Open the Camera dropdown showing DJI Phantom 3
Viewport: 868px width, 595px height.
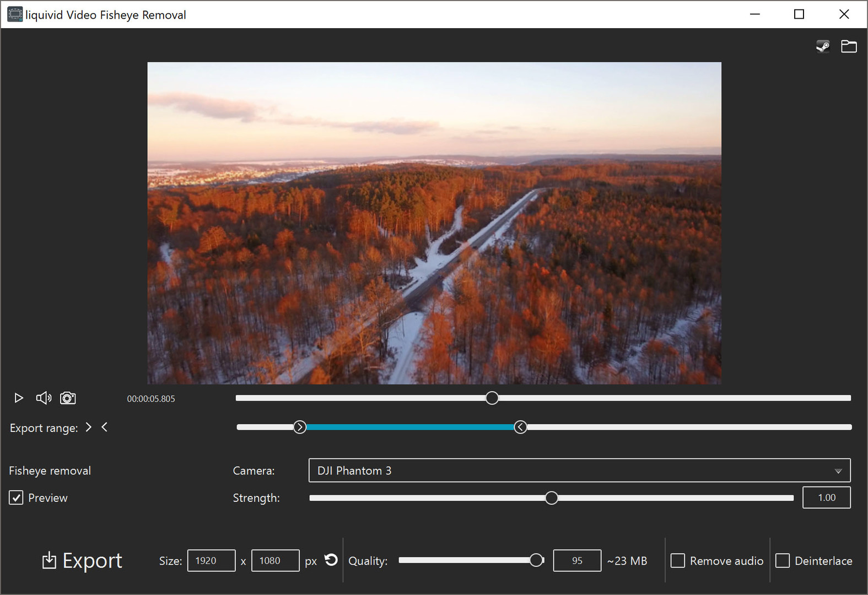[x=573, y=470]
